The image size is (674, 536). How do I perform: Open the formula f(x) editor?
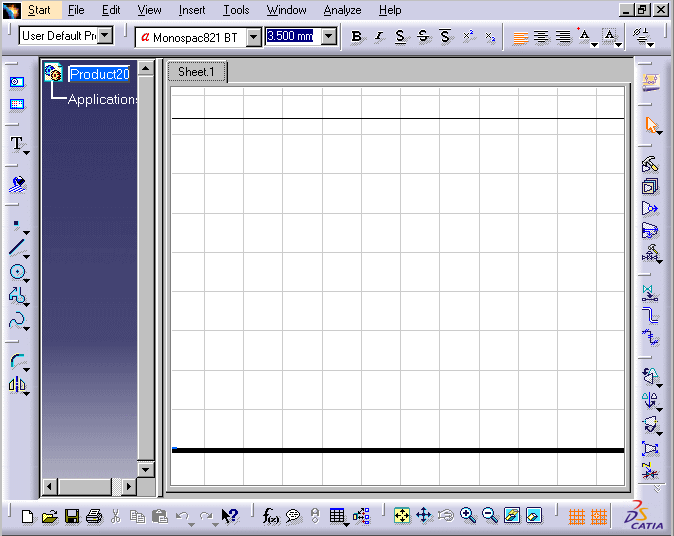[271, 516]
